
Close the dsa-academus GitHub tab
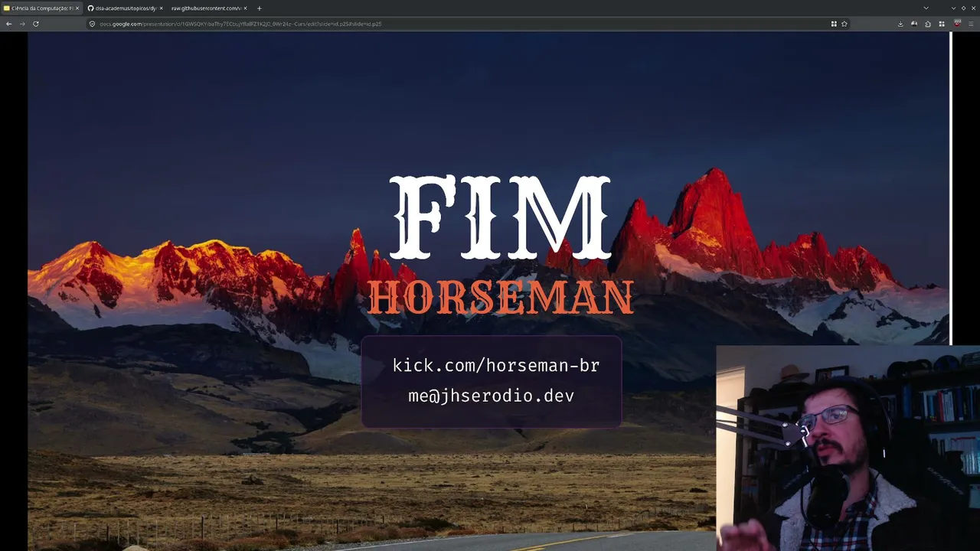tap(161, 8)
